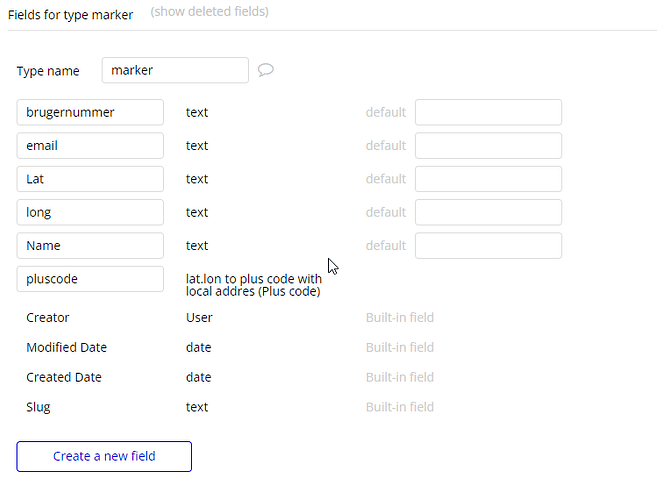The image size is (657, 500).
Task: Select the Name field name box
Action: pyautogui.click(x=90, y=246)
